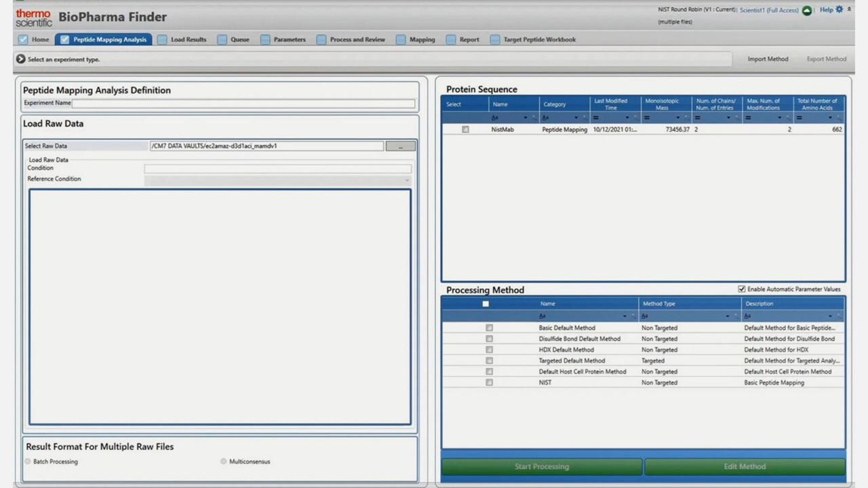Viewport: 868px width, 488px height.
Task: Open the Processing Method Name filter dropdown
Action: pyautogui.click(x=625, y=316)
